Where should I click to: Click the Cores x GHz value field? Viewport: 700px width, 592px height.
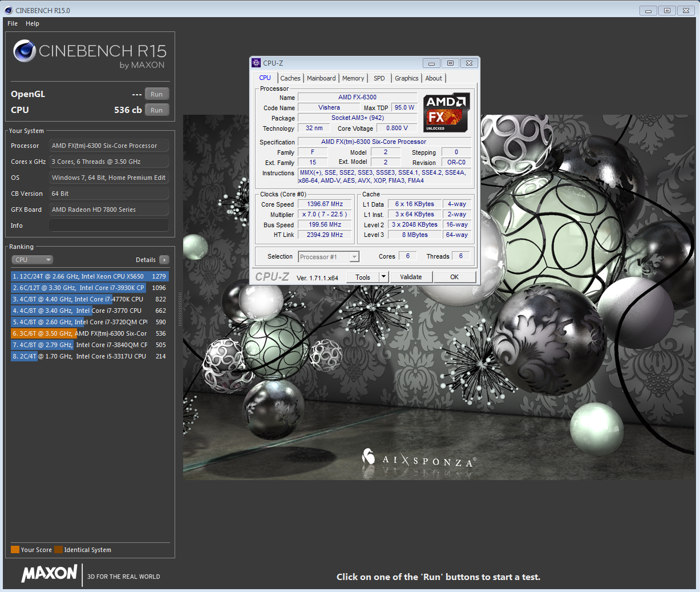click(x=109, y=162)
